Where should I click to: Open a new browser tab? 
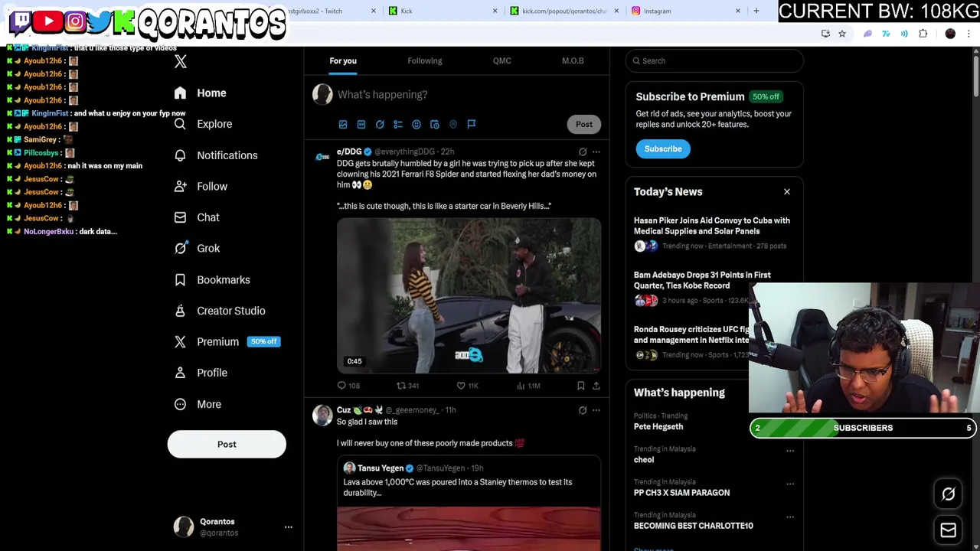coord(756,11)
